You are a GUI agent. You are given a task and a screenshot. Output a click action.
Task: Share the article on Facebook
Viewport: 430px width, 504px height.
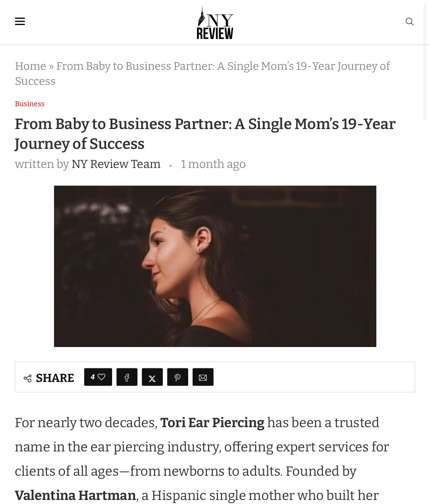(127, 377)
